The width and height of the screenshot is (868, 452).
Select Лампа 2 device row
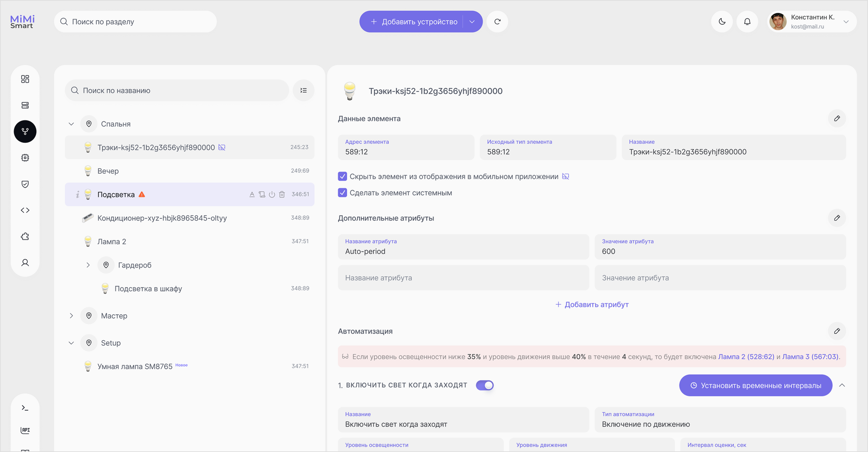pos(190,241)
